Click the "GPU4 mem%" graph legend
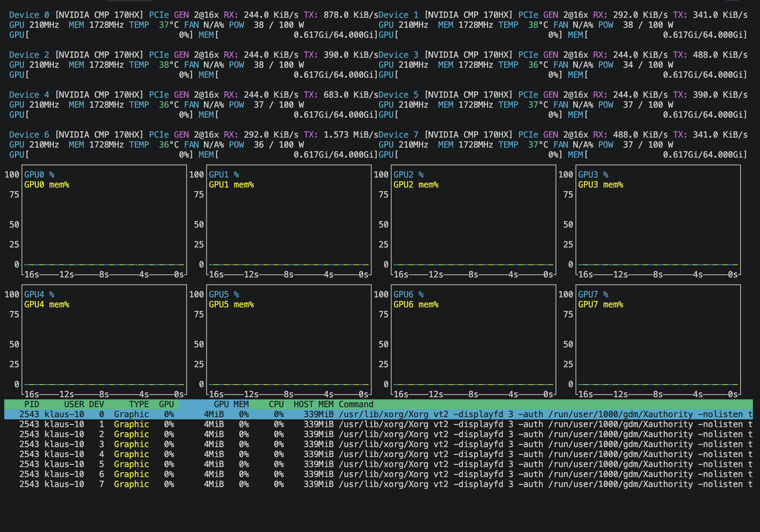The image size is (760, 532). click(46, 305)
